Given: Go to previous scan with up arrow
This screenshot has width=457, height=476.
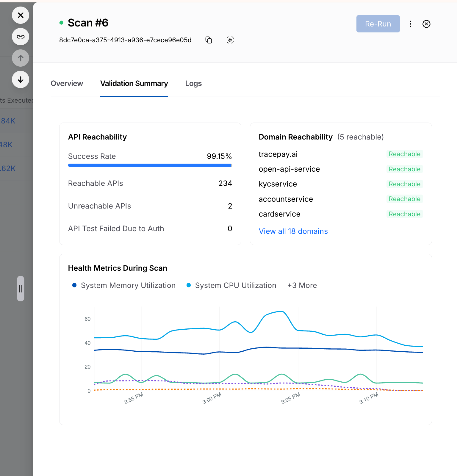Looking at the screenshot, I should (x=21, y=58).
